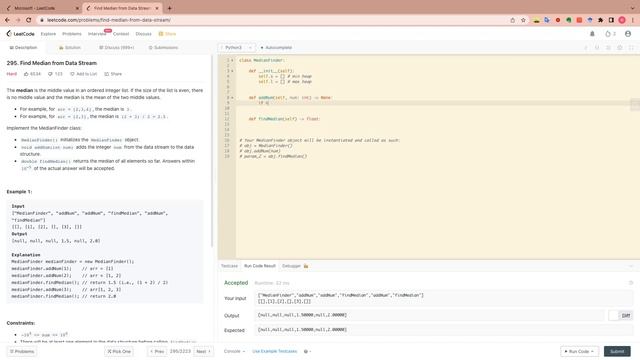Image resolution: width=640 pixels, height=360 pixels.
Task: Click the red circle browser extension icon
Action: (558, 20)
